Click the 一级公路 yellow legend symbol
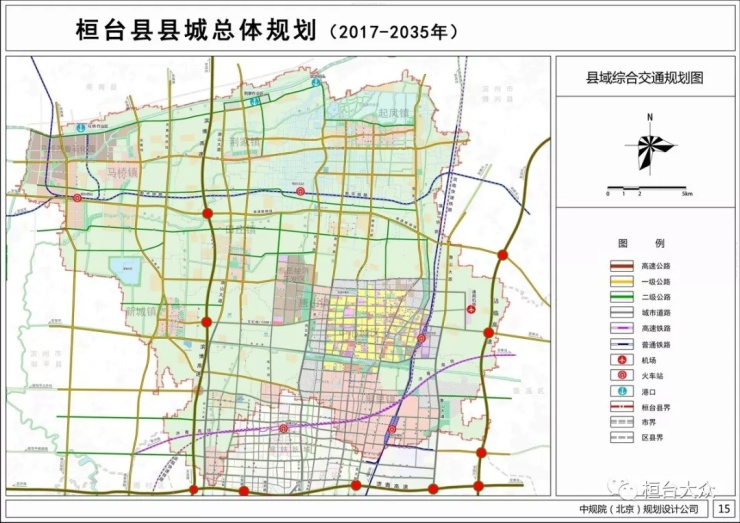This screenshot has width=740, height=523. [x=622, y=281]
